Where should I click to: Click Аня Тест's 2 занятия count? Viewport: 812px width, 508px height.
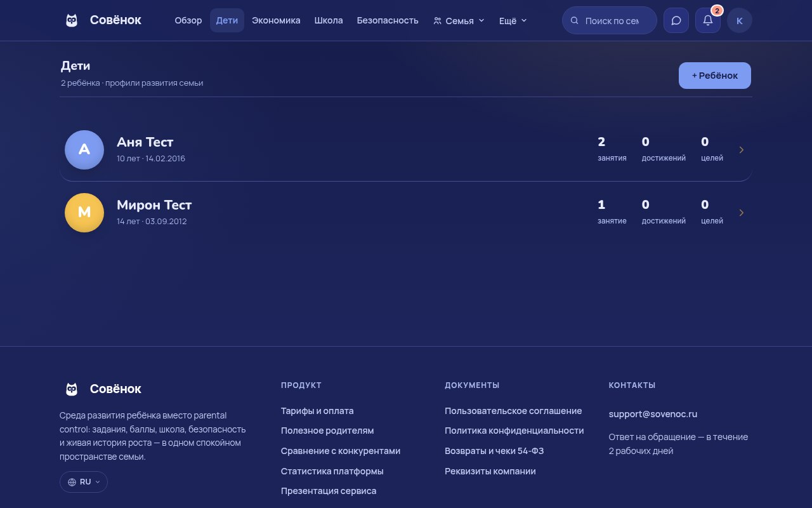coord(612,150)
